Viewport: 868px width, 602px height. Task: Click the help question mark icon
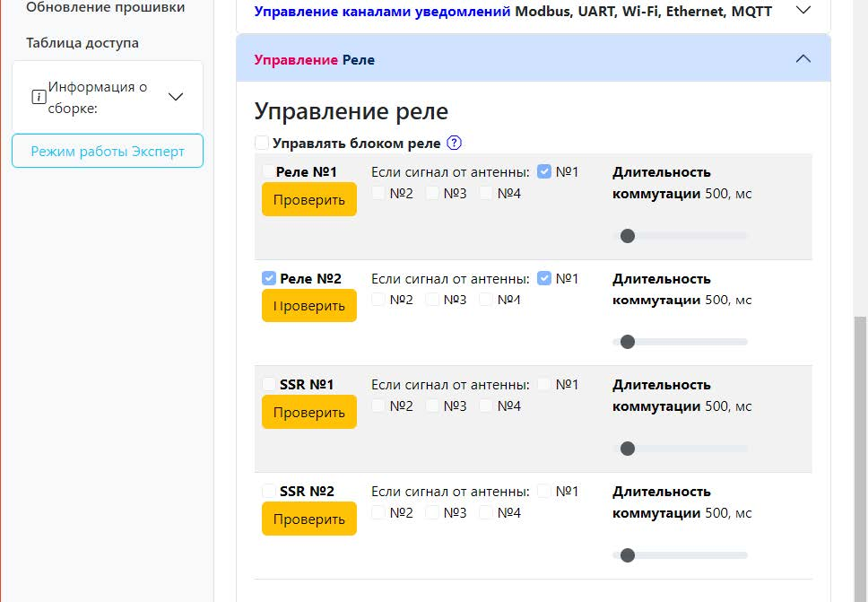(x=454, y=143)
